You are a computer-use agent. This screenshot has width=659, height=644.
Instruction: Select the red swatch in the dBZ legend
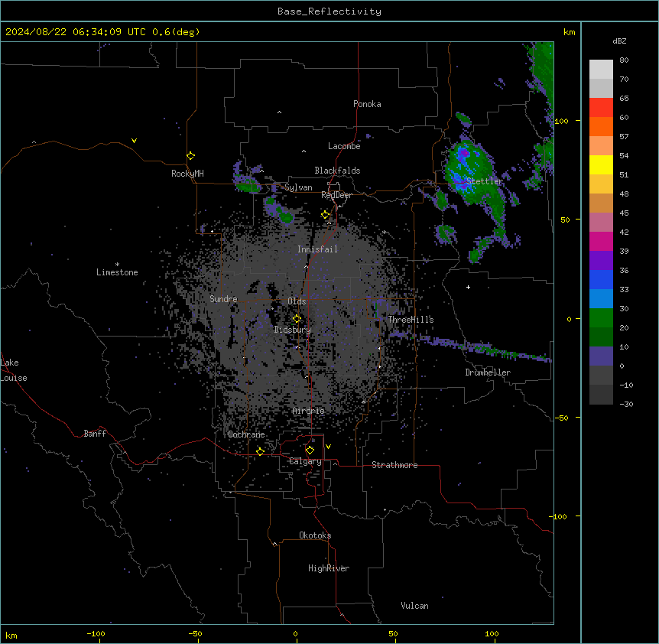pyautogui.click(x=601, y=108)
